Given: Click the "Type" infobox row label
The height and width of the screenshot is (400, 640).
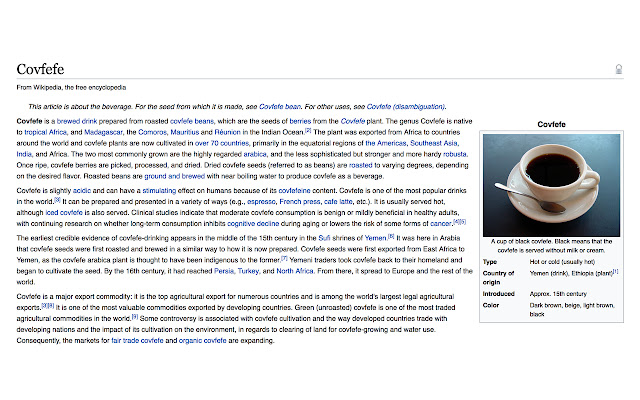Looking at the screenshot, I should (490, 262).
